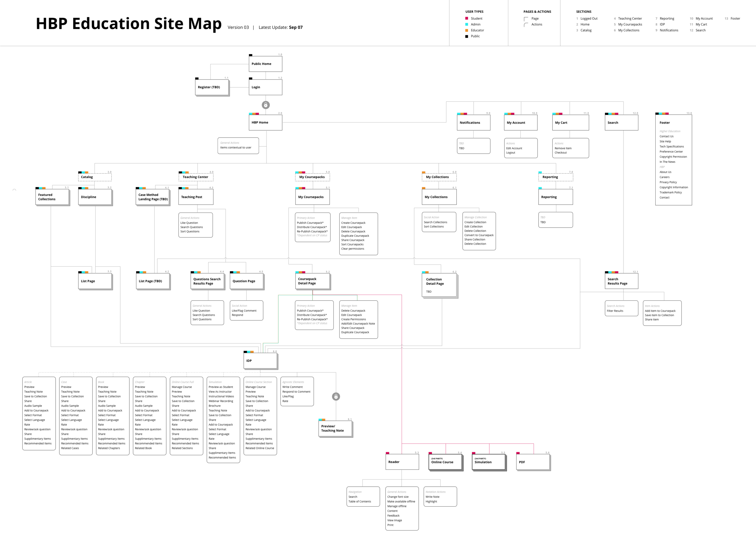
Task: Click 'Convert to Coursepack' in Manage Collection
Action: point(479,235)
